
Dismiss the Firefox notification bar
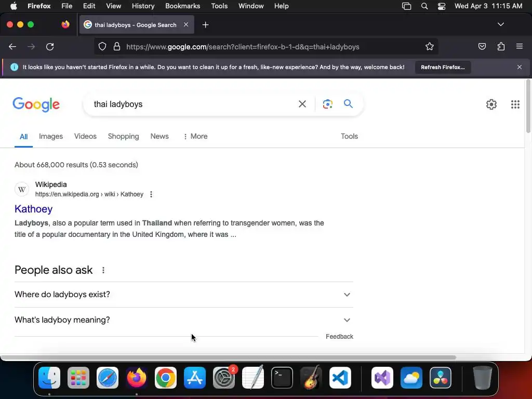coord(519,67)
